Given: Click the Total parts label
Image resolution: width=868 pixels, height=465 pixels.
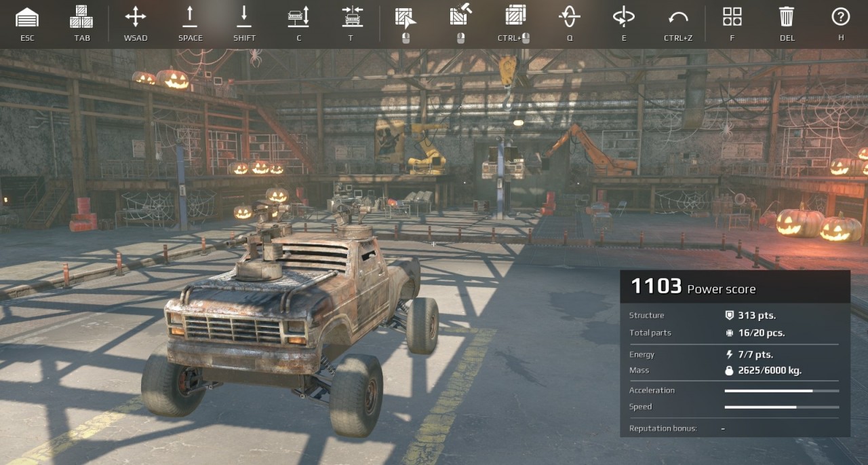Looking at the screenshot, I should pos(650,333).
